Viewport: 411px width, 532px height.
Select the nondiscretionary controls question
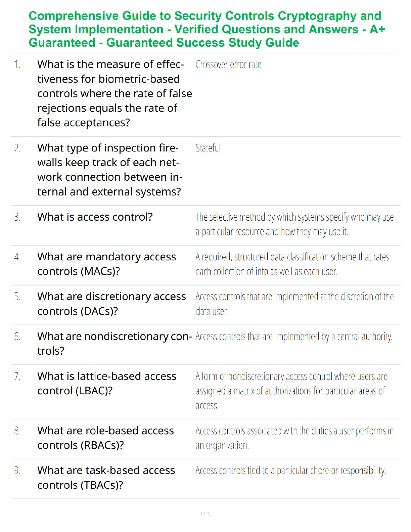pos(115,343)
